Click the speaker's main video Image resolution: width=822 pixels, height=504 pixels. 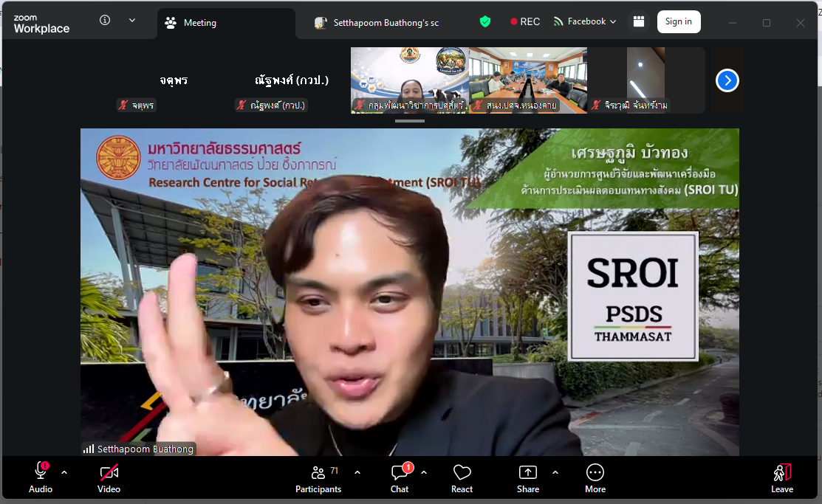[410, 291]
